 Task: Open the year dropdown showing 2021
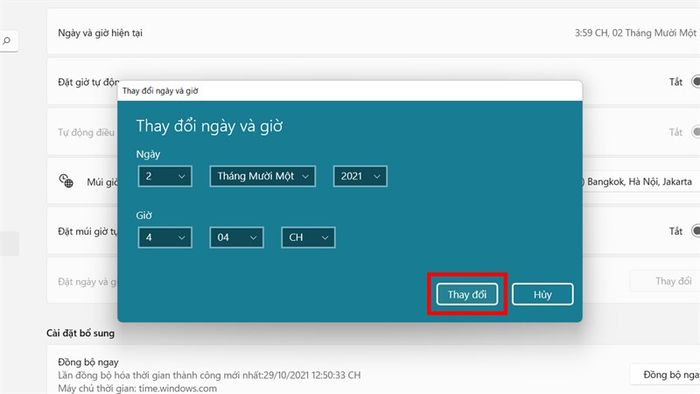360,176
